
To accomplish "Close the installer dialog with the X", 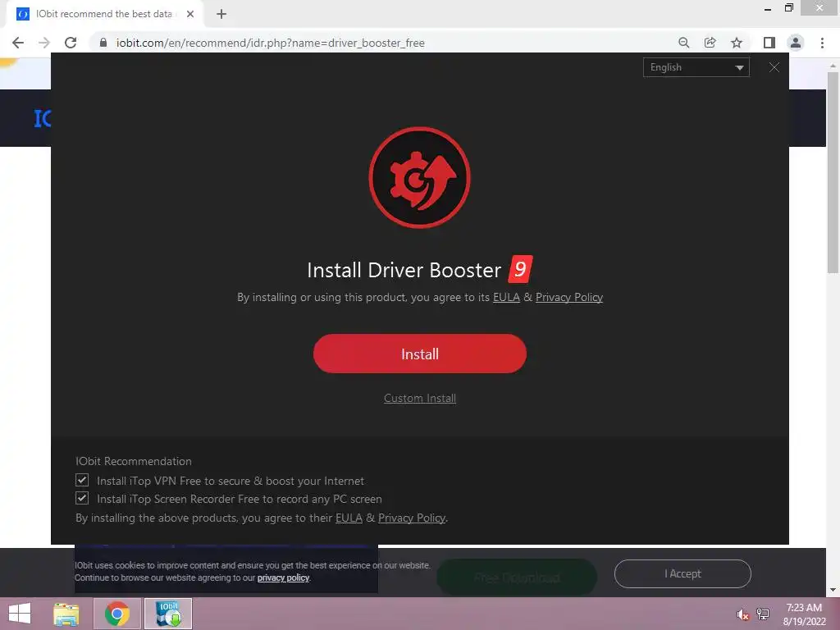I will [x=774, y=67].
